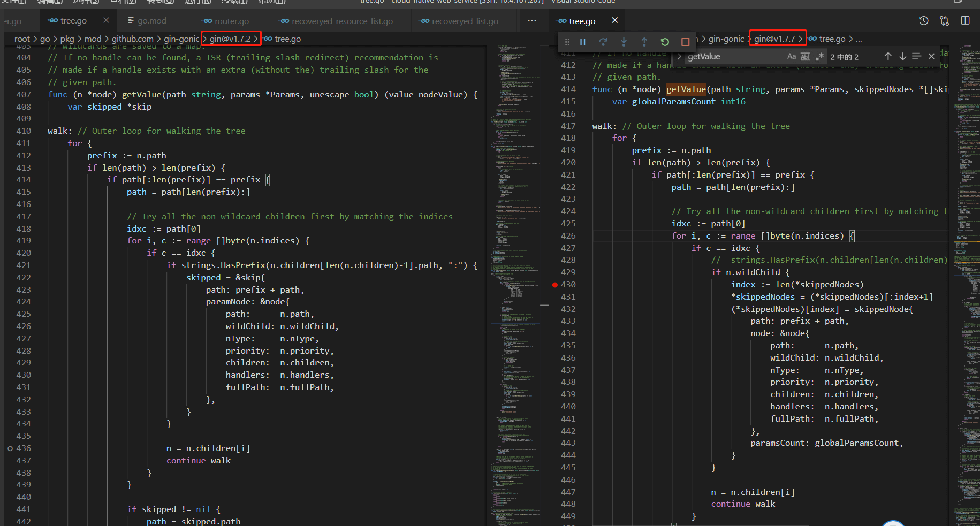Toggle the hollow breakpoint at line 436
Image resolution: width=980 pixels, height=526 pixels.
(x=10, y=448)
